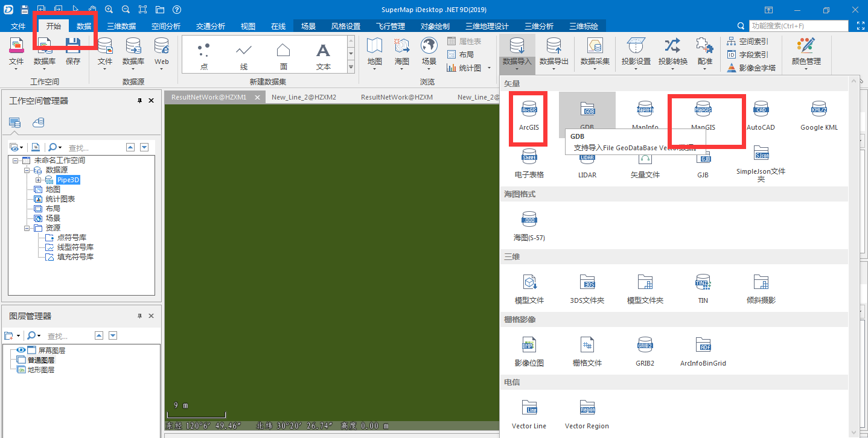Select ArcGIS vector import option

tap(529, 115)
